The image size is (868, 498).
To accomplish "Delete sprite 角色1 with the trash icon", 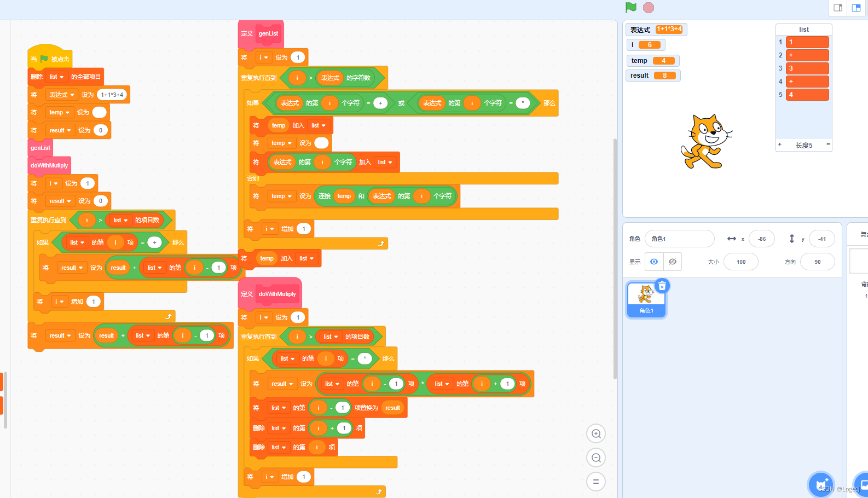I will coord(662,286).
